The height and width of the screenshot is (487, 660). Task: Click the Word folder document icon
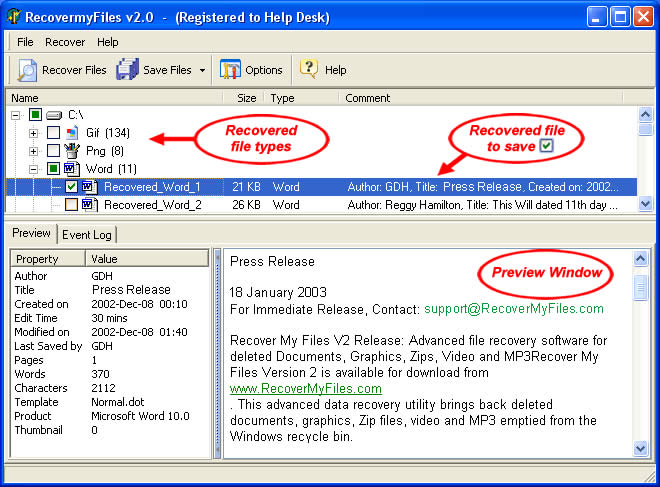point(72,169)
